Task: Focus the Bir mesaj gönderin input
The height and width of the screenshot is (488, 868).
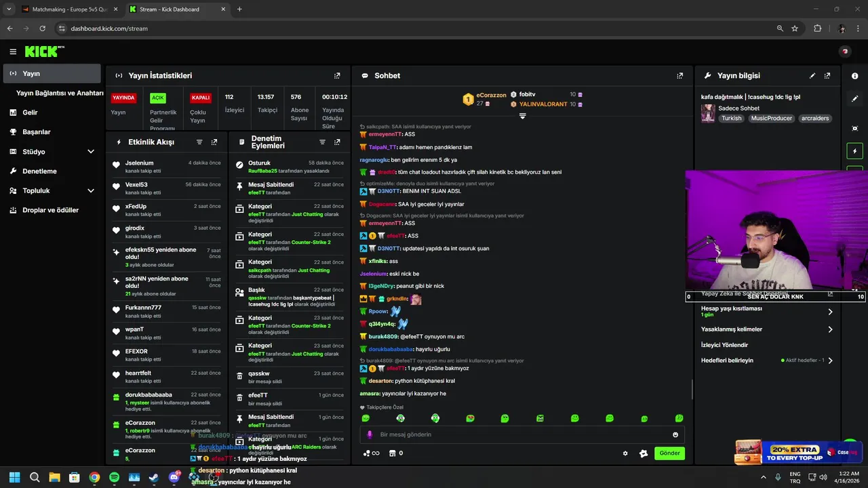Action: pos(522,434)
